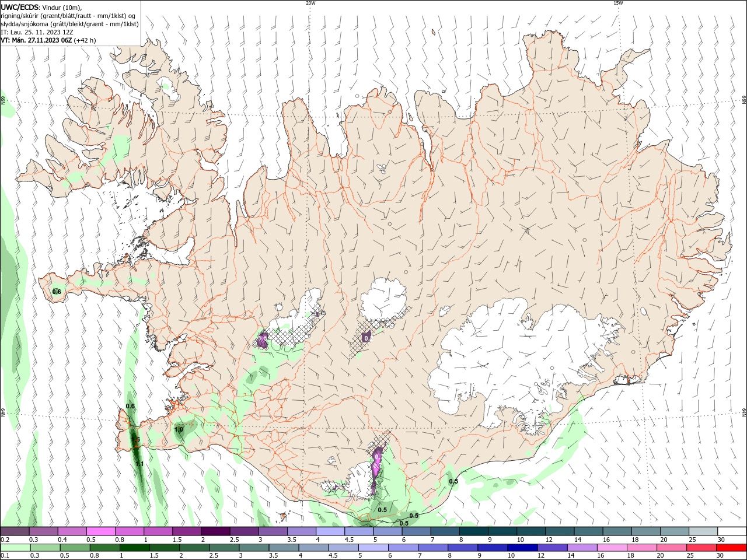Image resolution: width=747 pixels, height=560 pixels.
Task: Click the deep navy 10–12 swatch in the lower legend row
Action: tap(522, 548)
